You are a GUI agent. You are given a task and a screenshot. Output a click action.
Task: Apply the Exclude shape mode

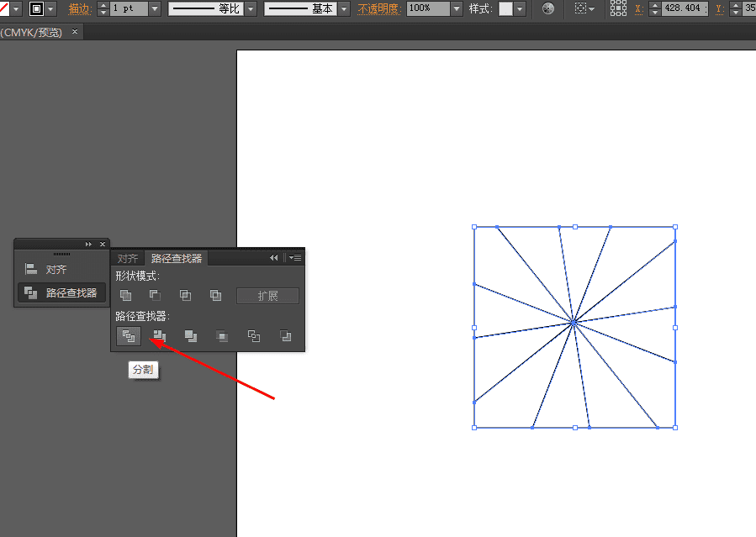pos(215,296)
